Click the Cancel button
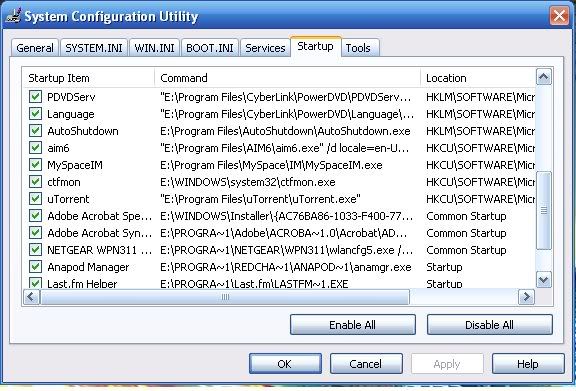 tap(366, 364)
